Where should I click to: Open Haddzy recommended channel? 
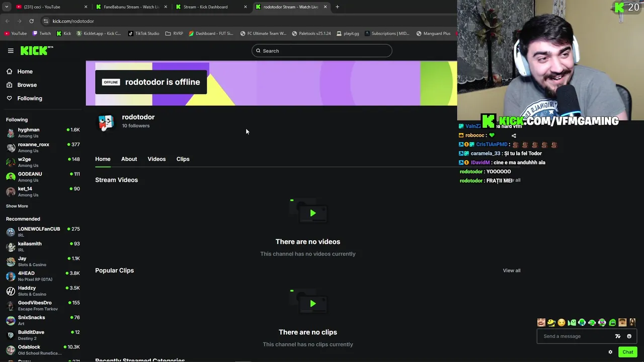pyautogui.click(x=43, y=291)
